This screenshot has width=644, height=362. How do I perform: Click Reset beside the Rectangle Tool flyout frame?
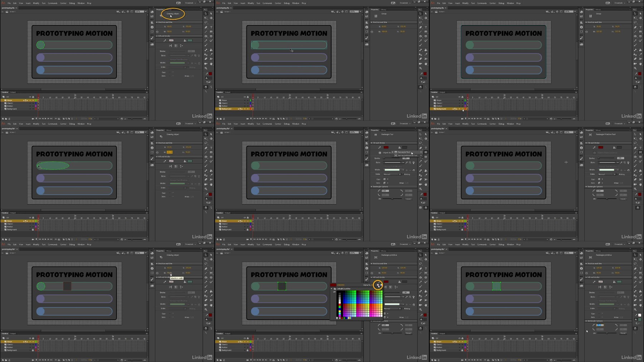(x=409, y=199)
